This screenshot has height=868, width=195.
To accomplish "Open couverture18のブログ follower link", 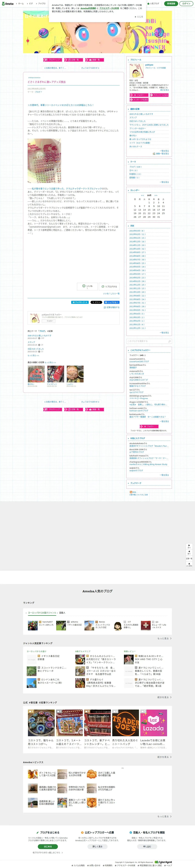I will (x=139, y=362).
